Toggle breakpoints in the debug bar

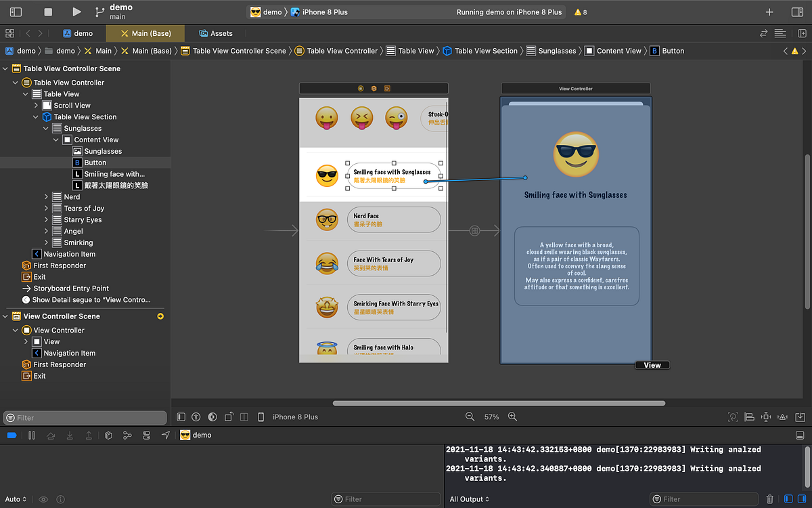11,435
